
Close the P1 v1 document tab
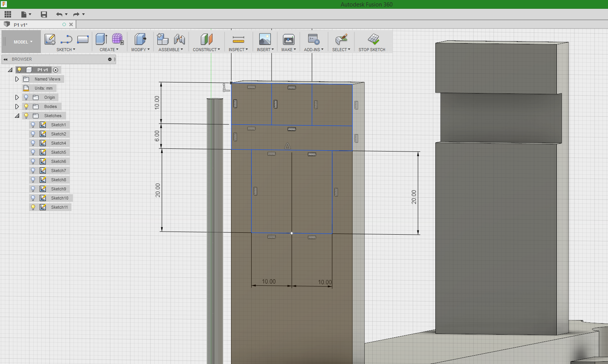pyautogui.click(x=71, y=24)
